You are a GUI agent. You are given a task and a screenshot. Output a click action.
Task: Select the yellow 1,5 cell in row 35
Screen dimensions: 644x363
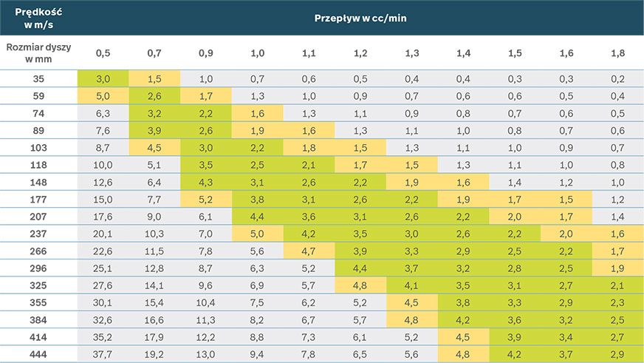coord(154,78)
